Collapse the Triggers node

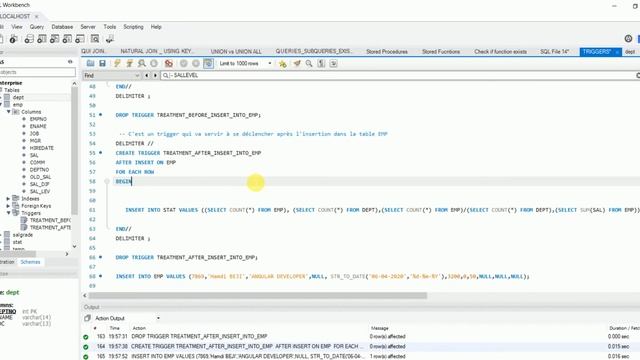(x=9, y=213)
